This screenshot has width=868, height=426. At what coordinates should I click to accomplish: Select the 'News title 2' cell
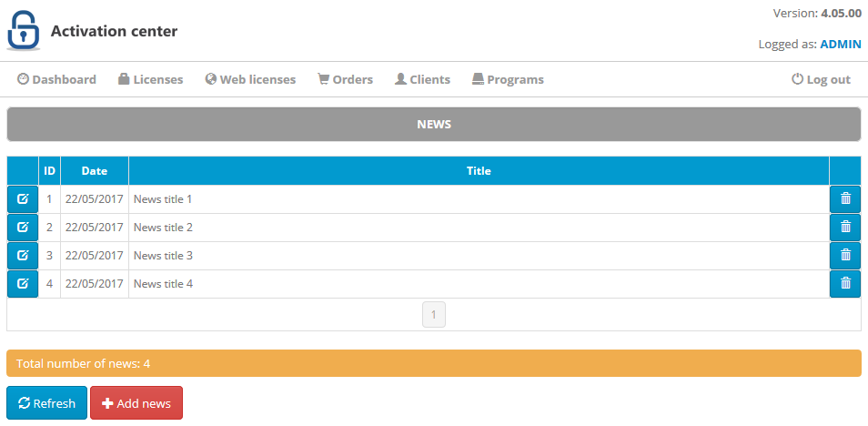click(479, 228)
